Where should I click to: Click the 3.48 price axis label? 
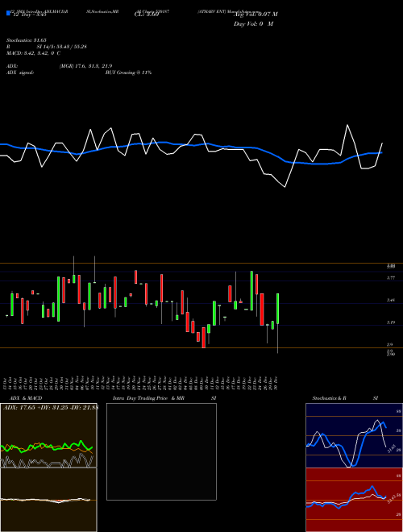(x=391, y=301)
